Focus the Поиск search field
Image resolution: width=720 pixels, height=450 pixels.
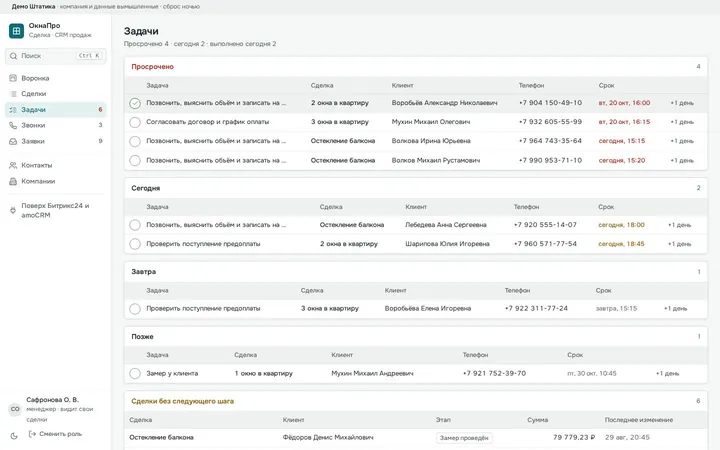pos(56,56)
